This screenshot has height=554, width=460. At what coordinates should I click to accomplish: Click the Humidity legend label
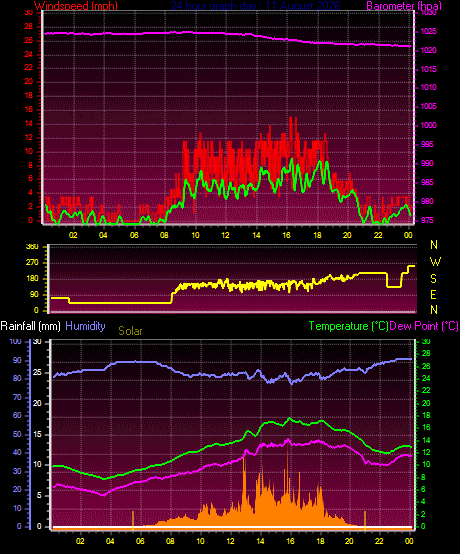[85, 326]
